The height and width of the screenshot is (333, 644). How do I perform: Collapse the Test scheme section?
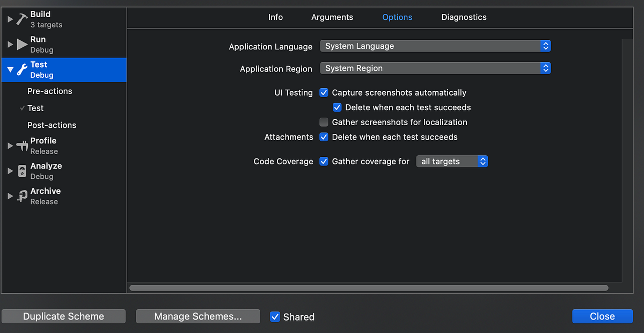tap(10, 69)
